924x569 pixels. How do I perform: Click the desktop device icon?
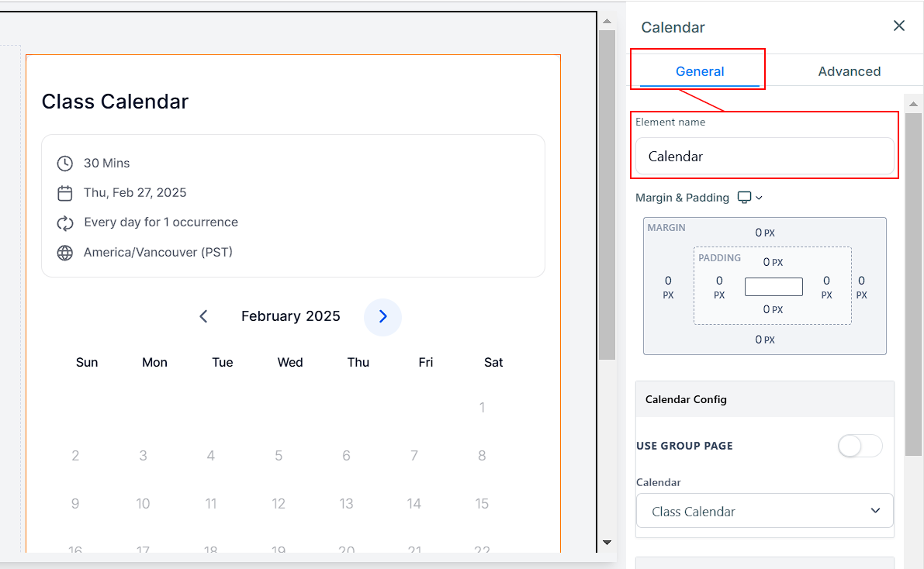744,198
